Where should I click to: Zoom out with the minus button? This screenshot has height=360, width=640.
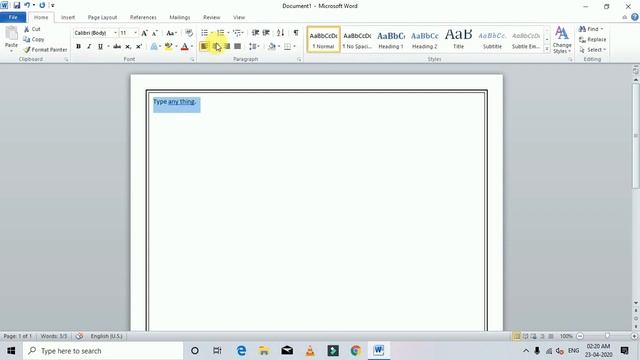click(580, 336)
